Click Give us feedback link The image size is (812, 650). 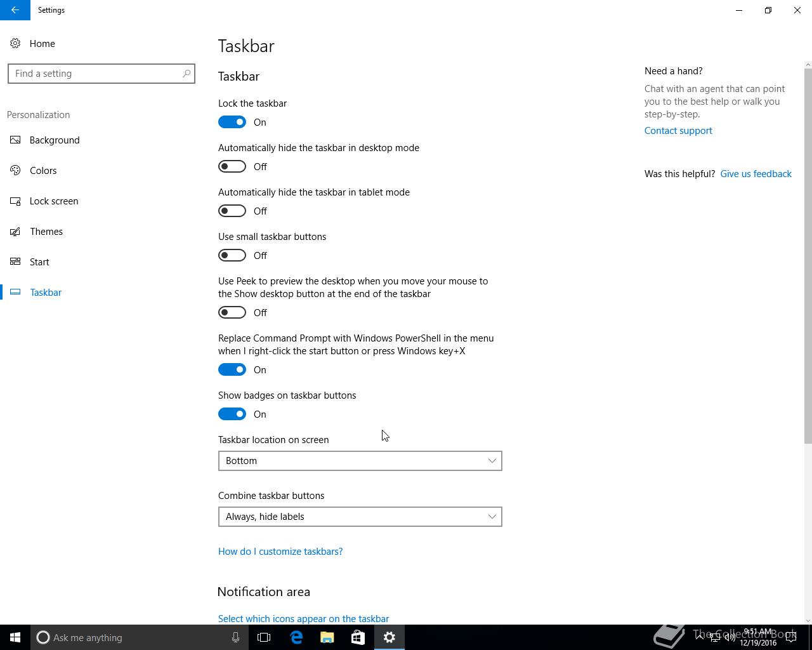pyautogui.click(x=756, y=174)
